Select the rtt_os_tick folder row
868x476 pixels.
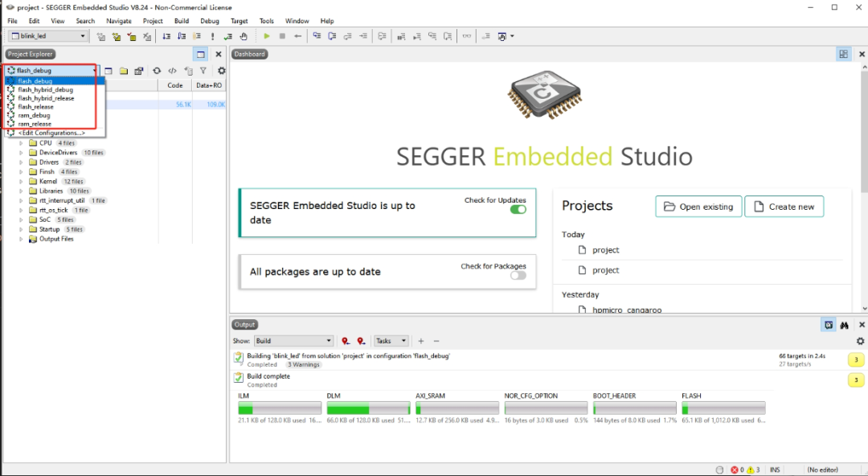click(x=54, y=210)
